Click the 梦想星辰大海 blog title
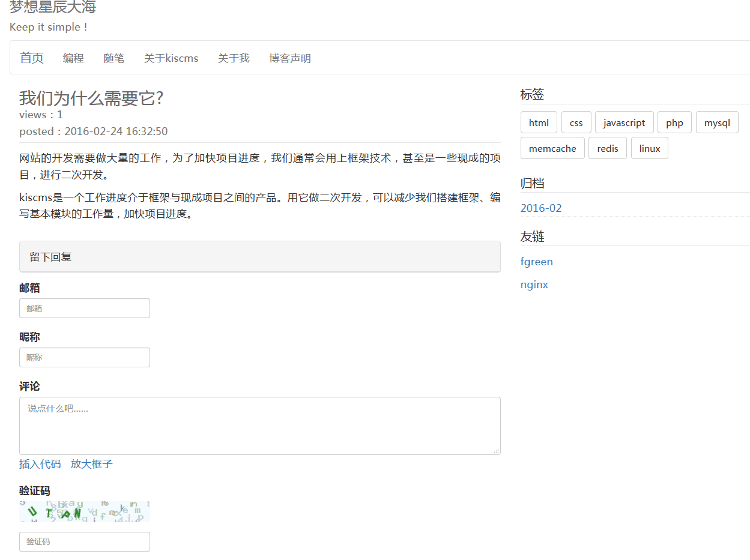The image size is (750, 560). (x=53, y=7)
